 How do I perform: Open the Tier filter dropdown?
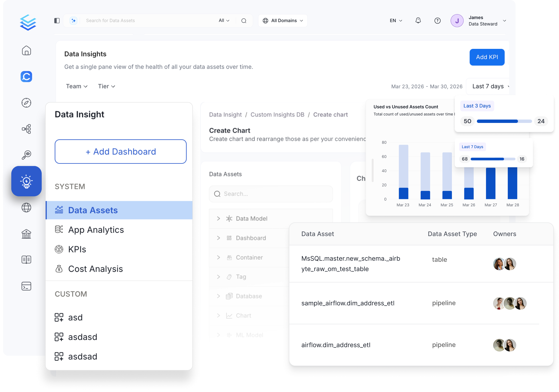click(107, 86)
